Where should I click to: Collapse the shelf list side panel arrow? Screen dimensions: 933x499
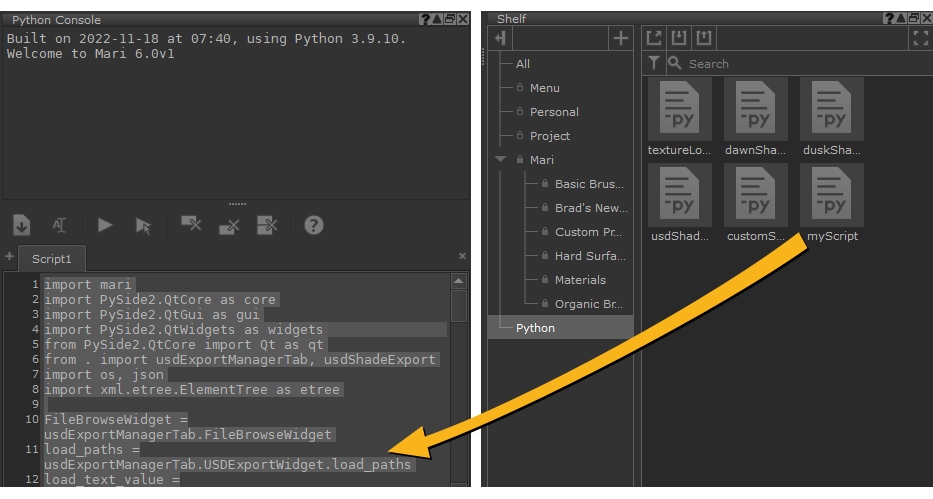(x=500, y=38)
